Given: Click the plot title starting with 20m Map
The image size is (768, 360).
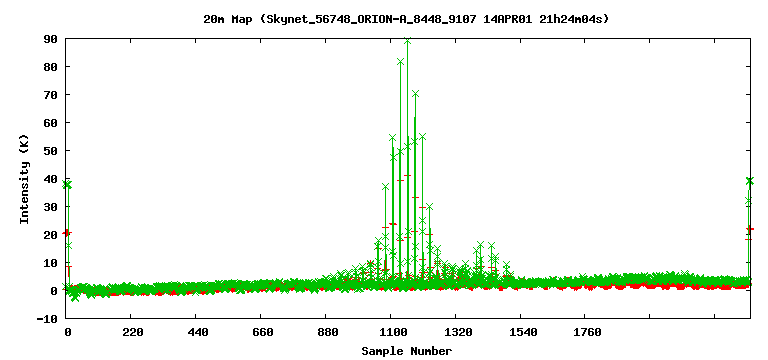Looking at the screenshot, I should 406,20.
